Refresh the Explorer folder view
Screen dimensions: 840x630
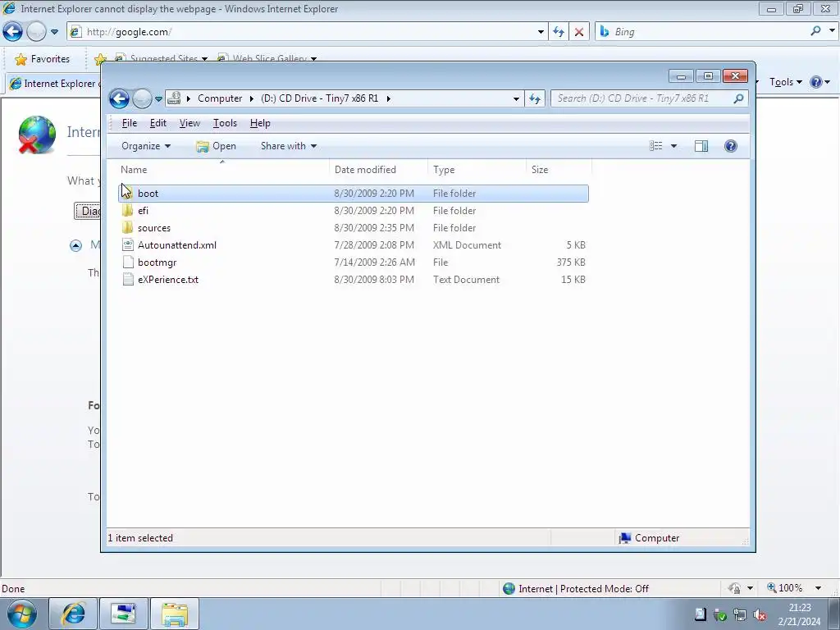coord(535,98)
